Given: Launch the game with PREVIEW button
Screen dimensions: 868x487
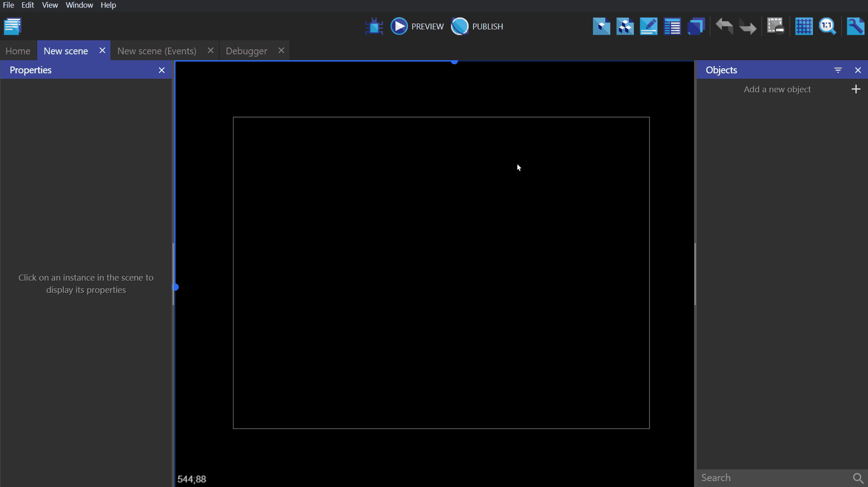Looking at the screenshot, I should click(x=417, y=26).
